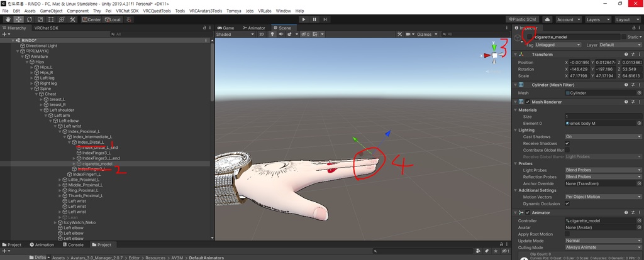Screen dimensions: 644x260
Task: Toggle cigarette_model active checkbox in Inspector
Action: tap(530, 37)
